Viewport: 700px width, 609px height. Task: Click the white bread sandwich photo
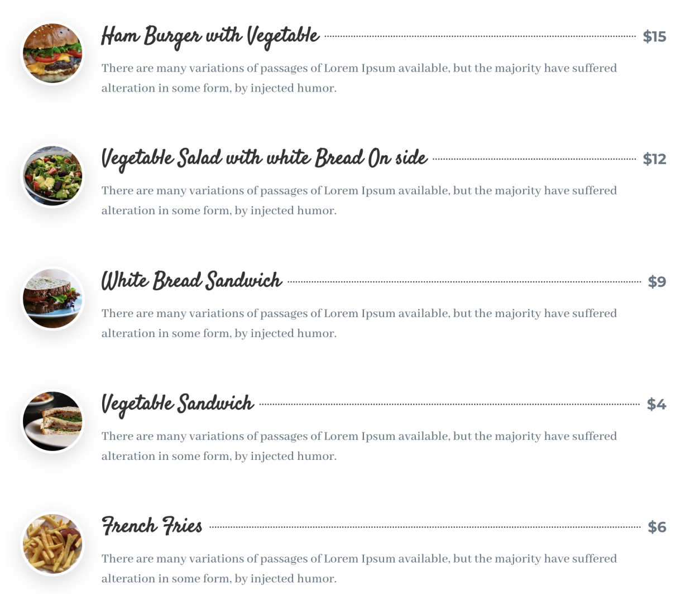coord(52,299)
